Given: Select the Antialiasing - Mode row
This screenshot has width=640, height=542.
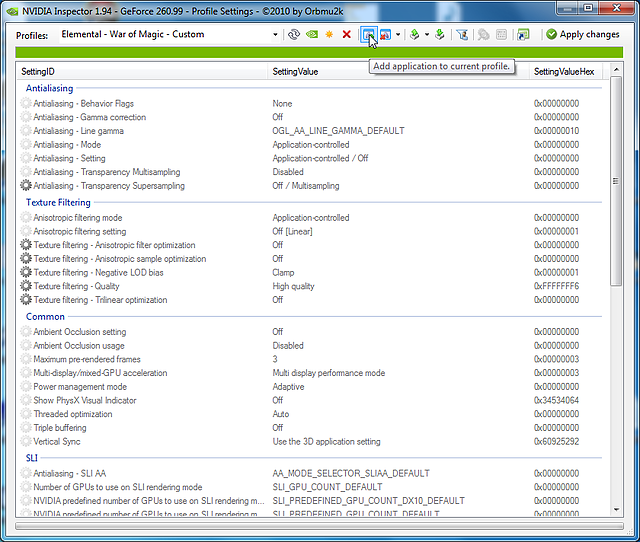Looking at the screenshot, I should pyautogui.click(x=313, y=144).
